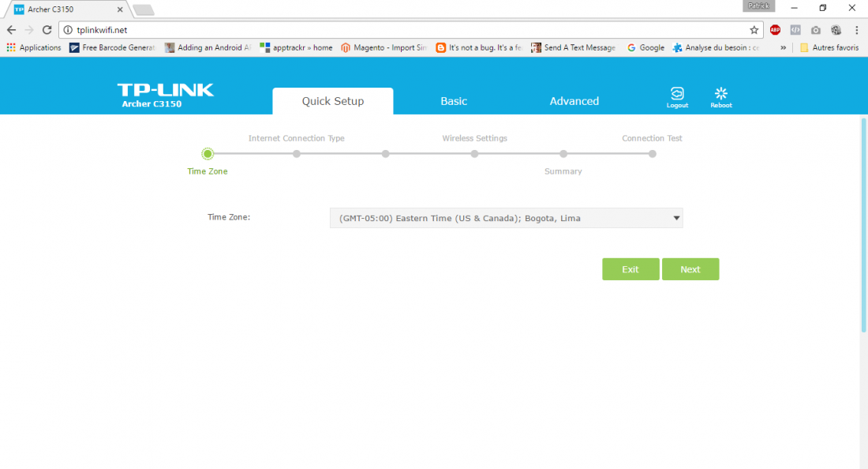Go back using browser back arrow

click(x=11, y=30)
